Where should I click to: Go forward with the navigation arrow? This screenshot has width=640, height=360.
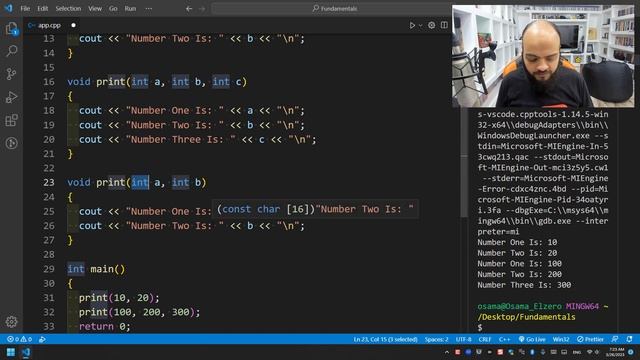[202, 8]
